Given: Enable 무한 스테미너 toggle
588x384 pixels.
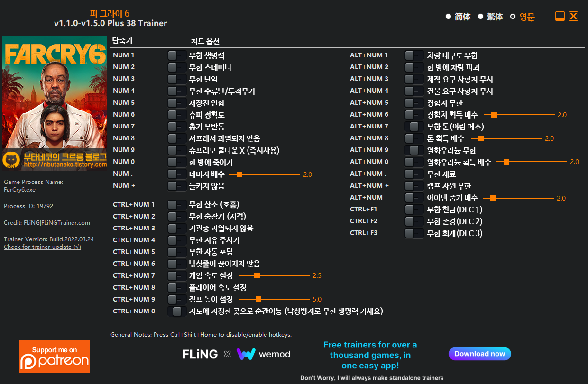Looking at the screenshot, I should coord(177,67).
